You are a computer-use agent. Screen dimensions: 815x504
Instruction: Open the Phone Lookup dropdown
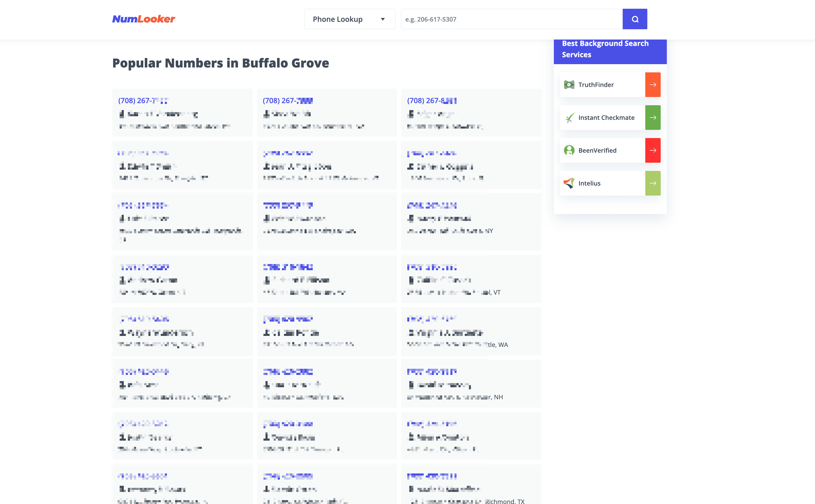point(337,19)
